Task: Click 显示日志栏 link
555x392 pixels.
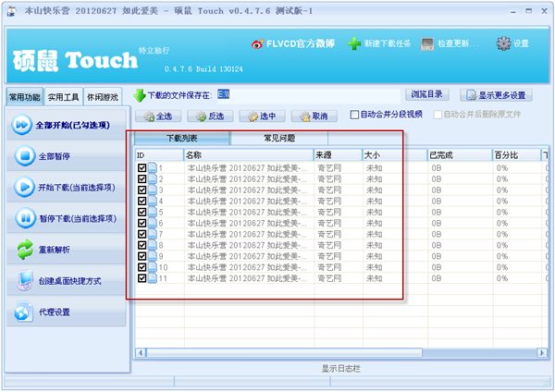Action: [x=340, y=369]
